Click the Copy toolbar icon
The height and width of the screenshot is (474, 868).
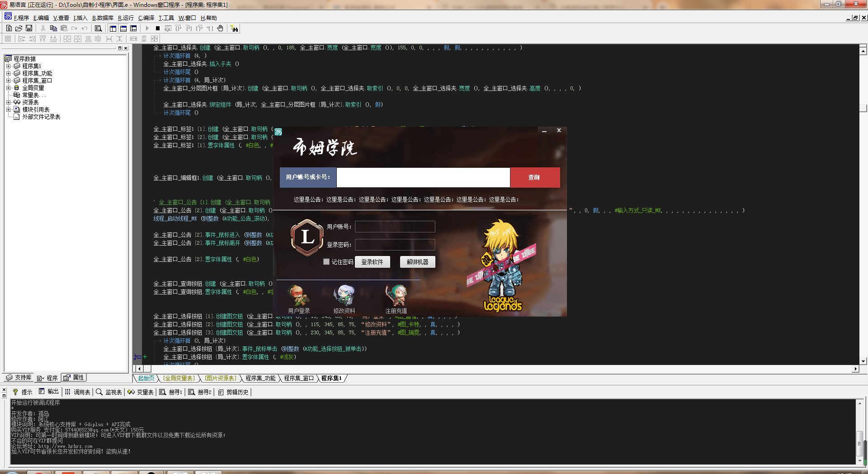53,28
